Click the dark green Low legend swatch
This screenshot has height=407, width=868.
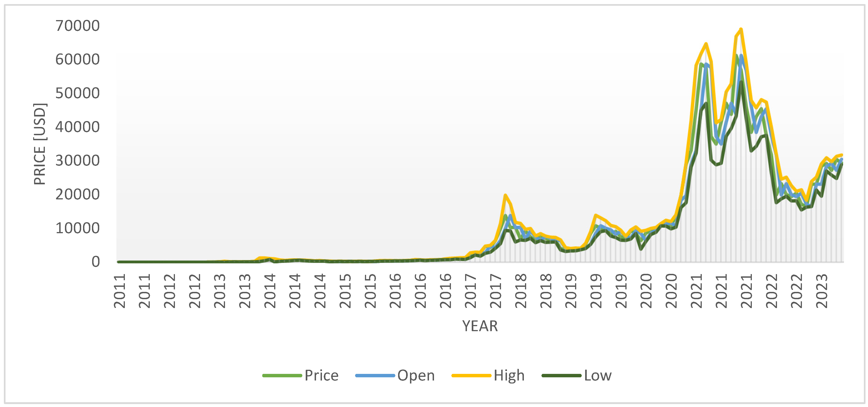point(562,375)
